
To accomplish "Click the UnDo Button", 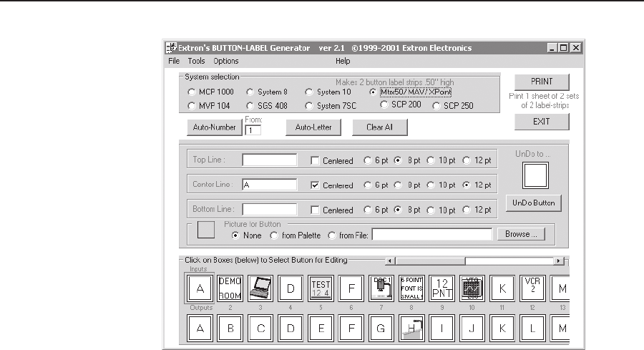I will 534,203.
